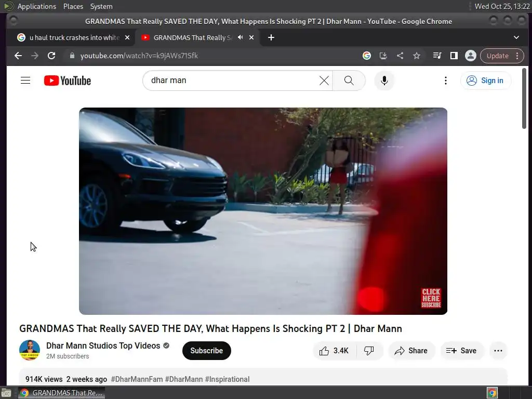
Task: Click the '2M subscribers' text
Action: pos(68,356)
